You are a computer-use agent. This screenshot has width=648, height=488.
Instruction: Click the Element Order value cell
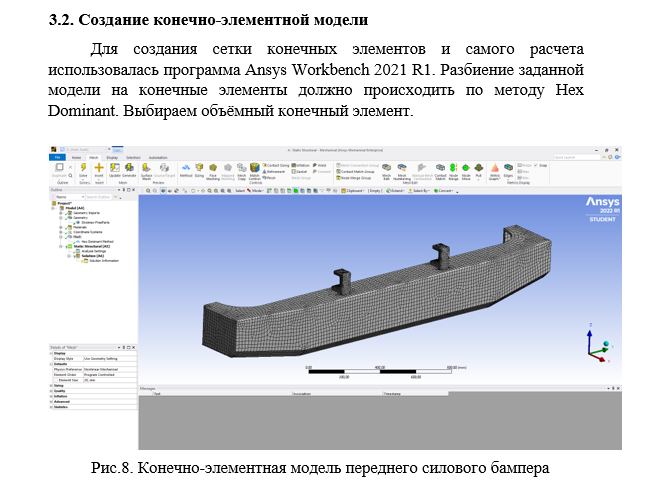(x=110, y=375)
